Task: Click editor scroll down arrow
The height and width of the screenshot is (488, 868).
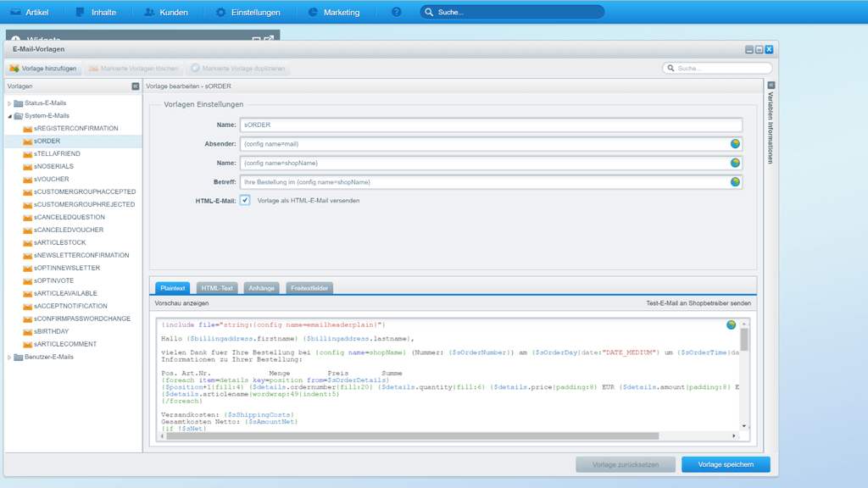Action: tap(744, 426)
